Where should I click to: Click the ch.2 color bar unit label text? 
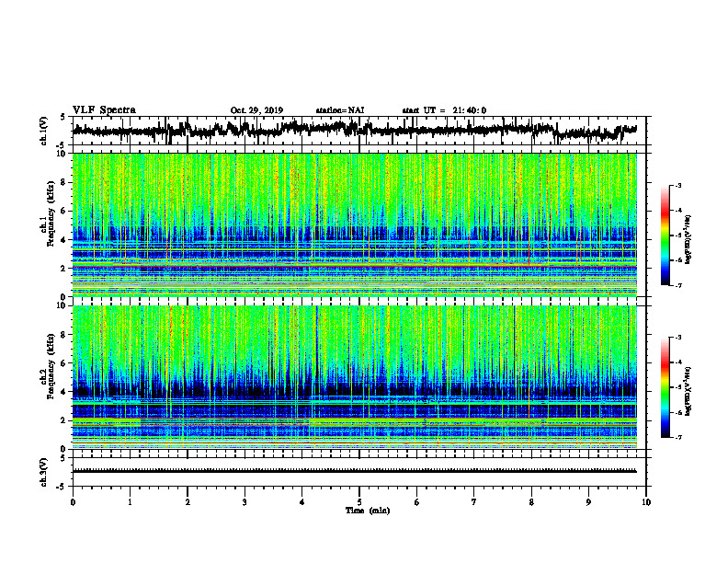[689, 391]
